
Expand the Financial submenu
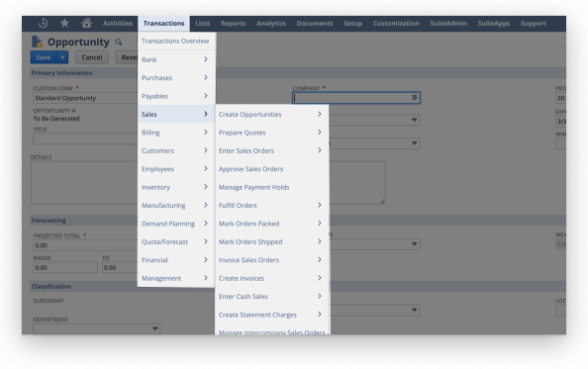click(176, 259)
